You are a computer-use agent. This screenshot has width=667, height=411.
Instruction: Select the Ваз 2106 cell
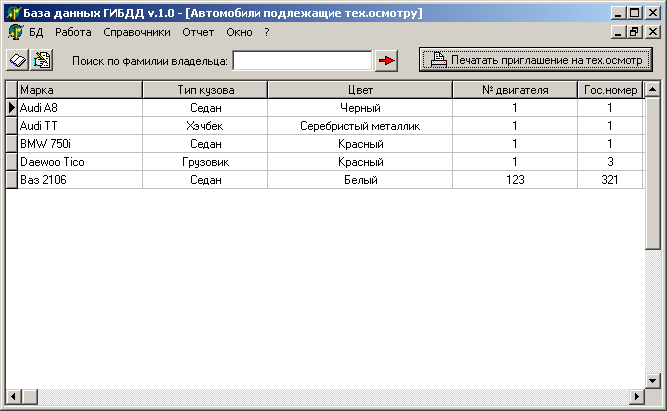80,180
